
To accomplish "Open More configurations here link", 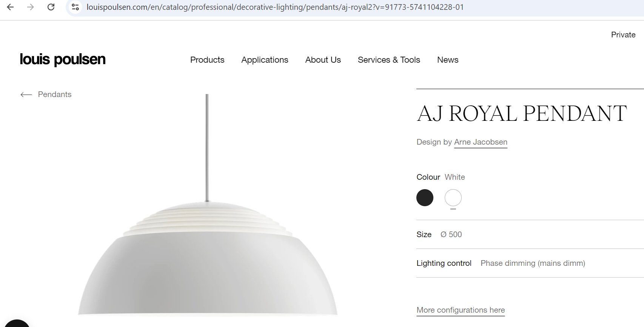I will tap(461, 310).
